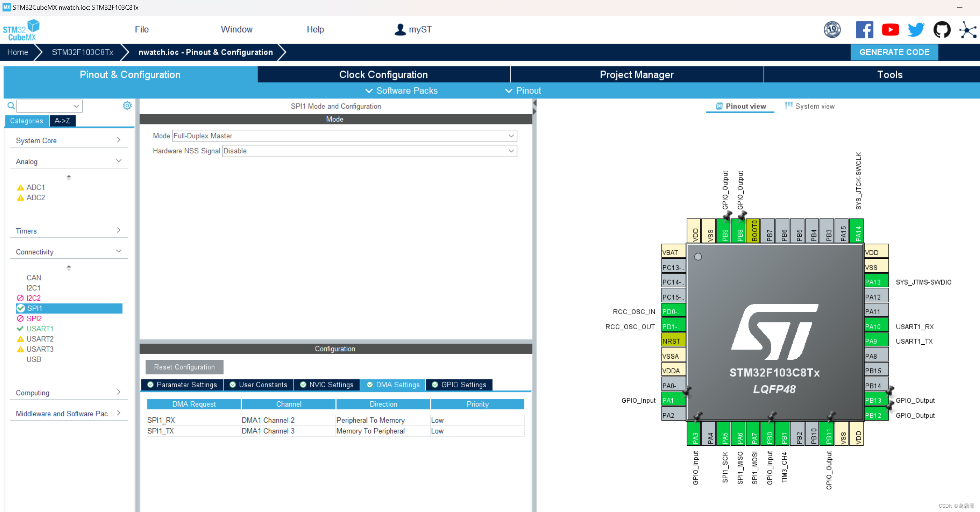Open the SPI1 Mode dropdown
The image size is (980, 512).
[x=345, y=136]
